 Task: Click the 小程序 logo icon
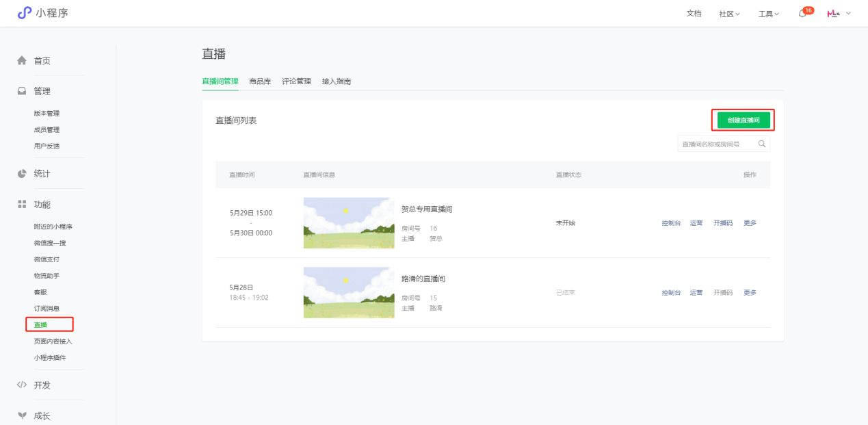[25, 13]
